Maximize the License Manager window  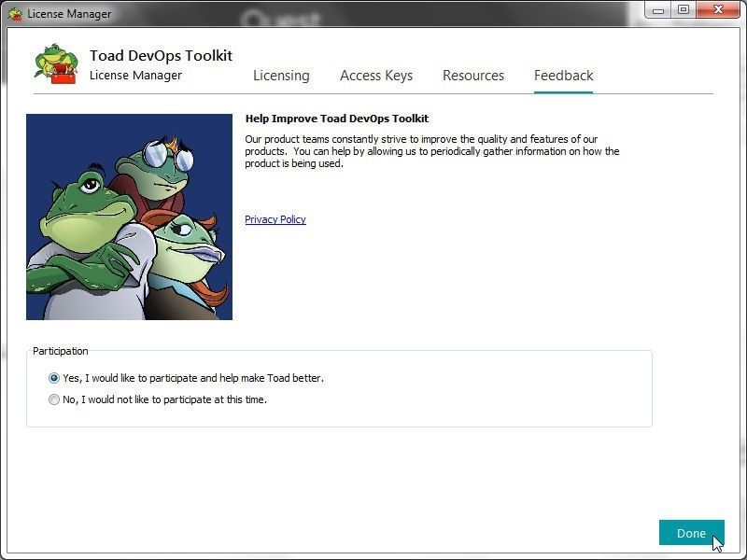point(684,10)
